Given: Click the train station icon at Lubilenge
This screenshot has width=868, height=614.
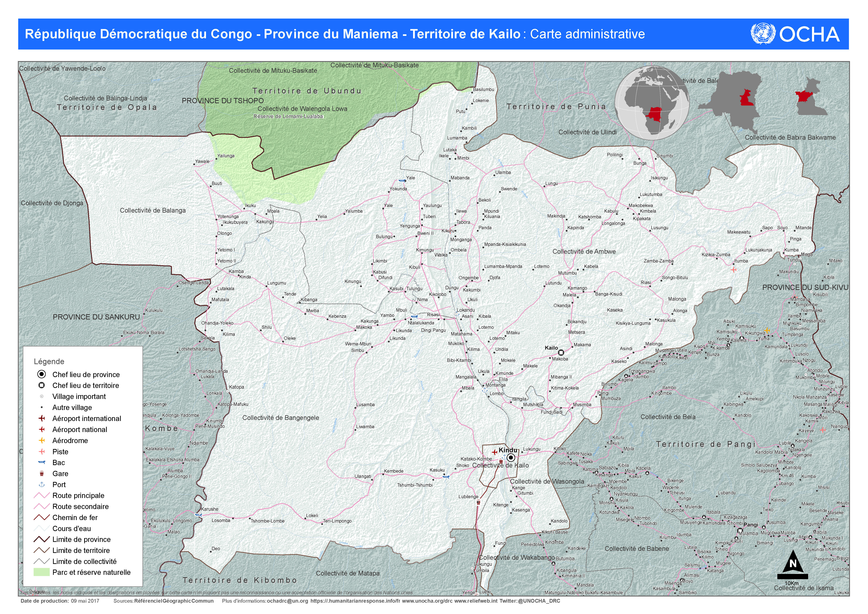Looking at the screenshot, I should 478,502.
